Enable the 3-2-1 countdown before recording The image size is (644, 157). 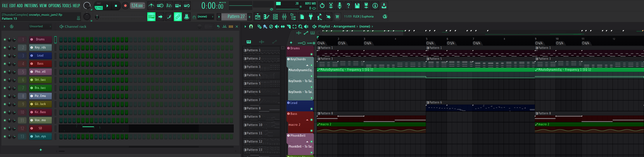(x=169, y=5)
